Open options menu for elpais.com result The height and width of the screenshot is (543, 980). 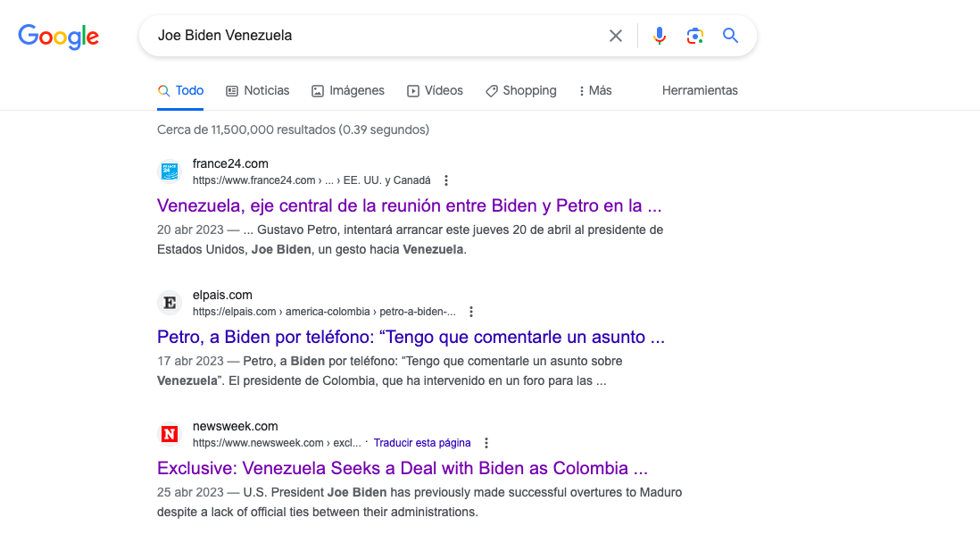tap(471, 312)
